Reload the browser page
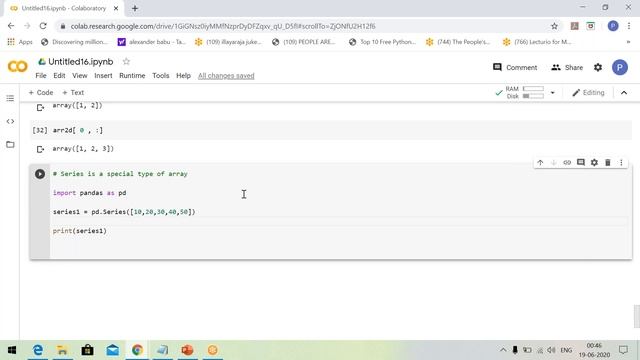The width and height of the screenshot is (640, 360). click(x=43, y=26)
